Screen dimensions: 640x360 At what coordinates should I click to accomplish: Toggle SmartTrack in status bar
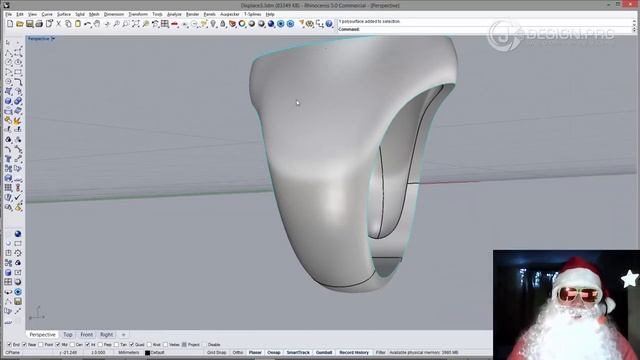point(298,353)
